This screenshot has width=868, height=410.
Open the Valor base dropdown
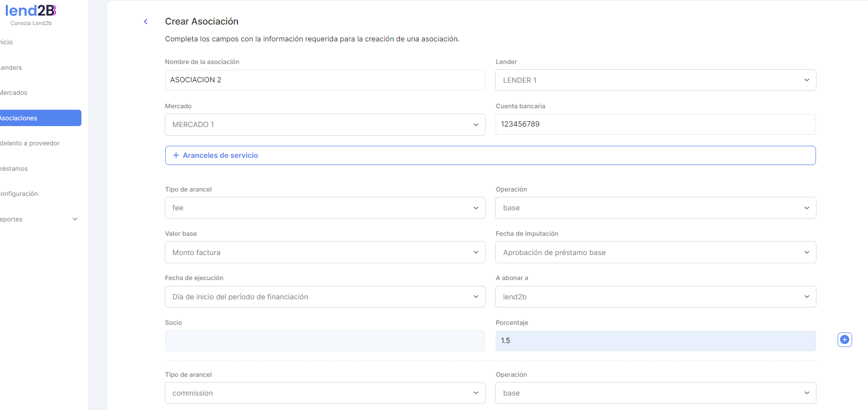coord(325,253)
